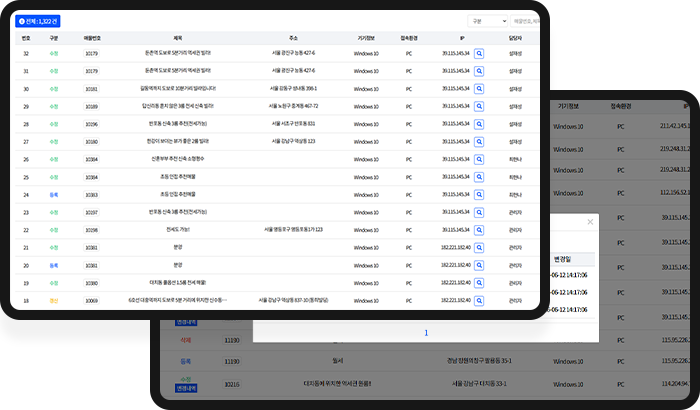Click the IP search magnifier in row 30
700x410 pixels.
point(479,89)
